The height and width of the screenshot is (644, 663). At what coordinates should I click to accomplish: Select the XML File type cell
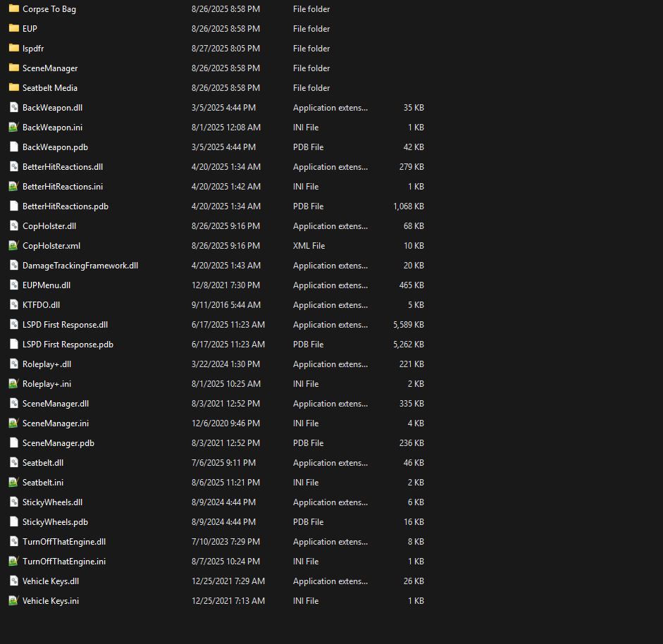[x=309, y=246]
